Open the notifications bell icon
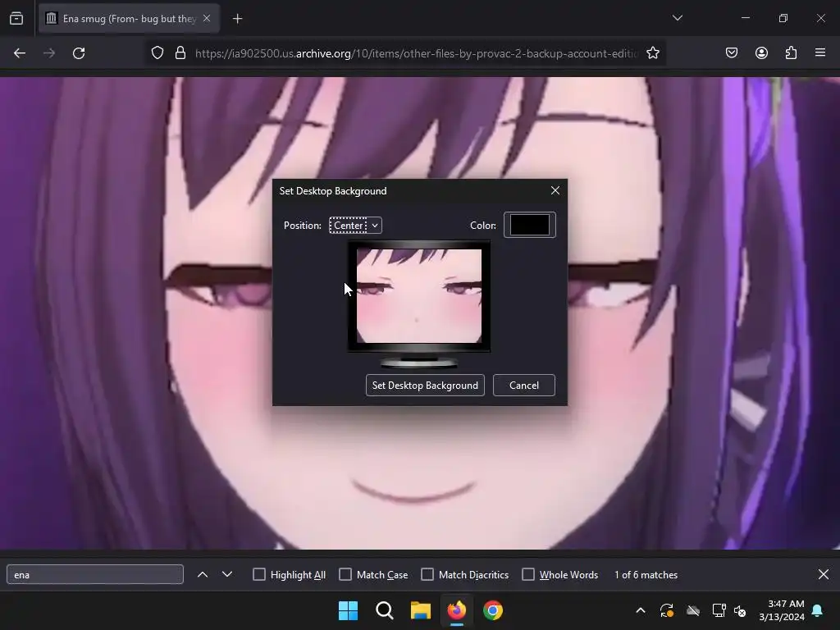 pyautogui.click(x=818, y=610)
